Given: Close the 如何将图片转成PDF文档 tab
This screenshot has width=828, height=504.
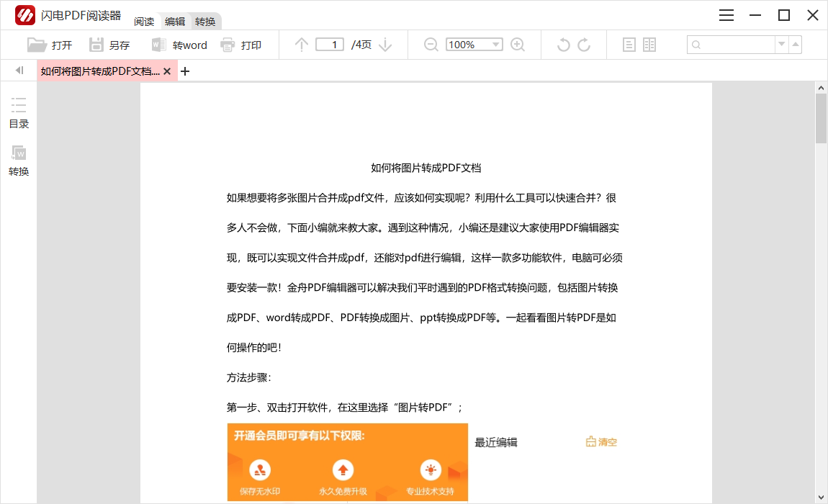Looking at the screenshot, I should point(167,71).
